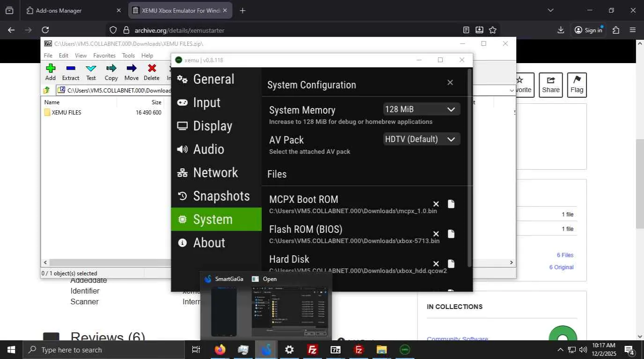The image size is (644, 359).
Task: Open the 7-Zip Edit menu
Action: (x=64, y=55)
